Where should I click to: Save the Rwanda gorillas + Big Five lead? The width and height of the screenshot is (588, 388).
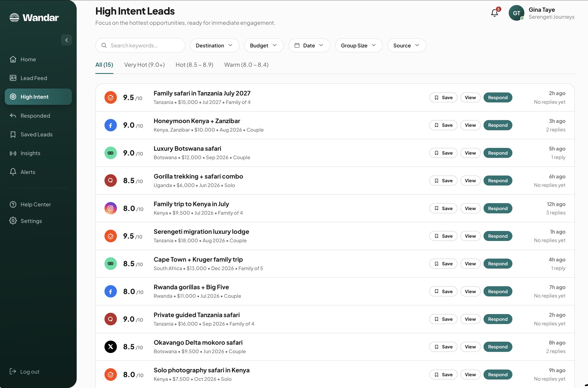click(443, 291)
